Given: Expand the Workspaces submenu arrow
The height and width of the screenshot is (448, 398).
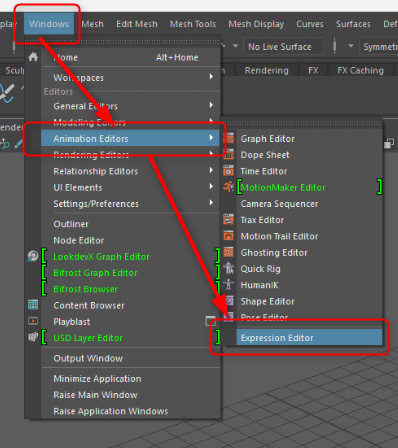Looking at the screenshot, I should point(211,77).
